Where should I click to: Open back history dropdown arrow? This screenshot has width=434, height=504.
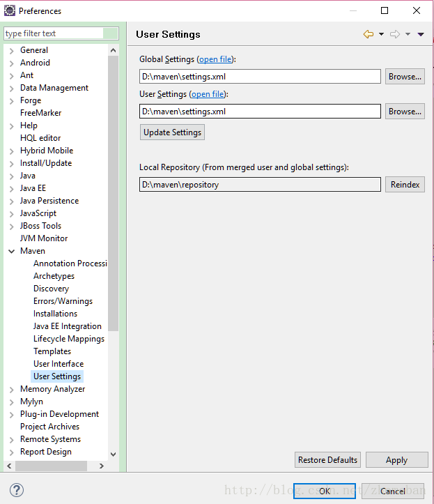pyautogui.click(x=381, y=34)
